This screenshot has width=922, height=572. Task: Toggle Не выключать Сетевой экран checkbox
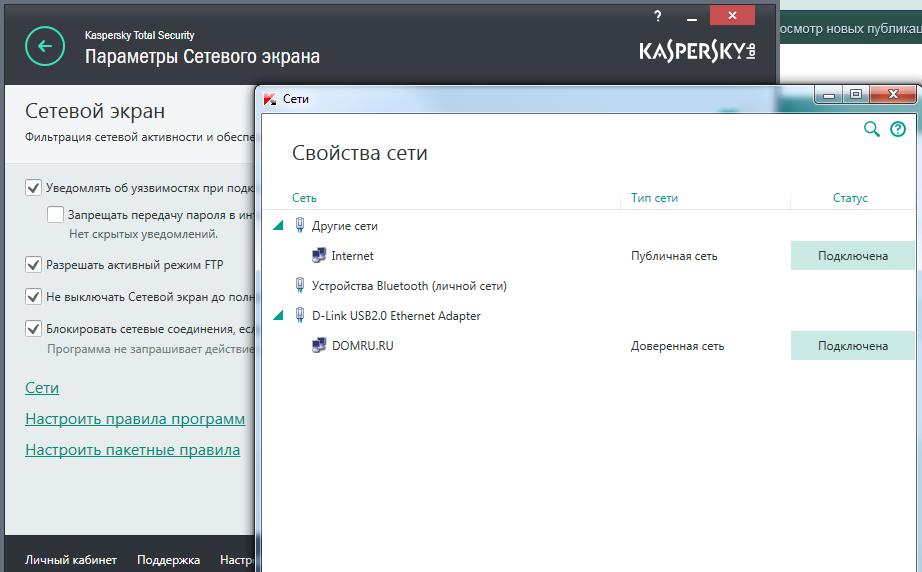(x=33, y=296)
